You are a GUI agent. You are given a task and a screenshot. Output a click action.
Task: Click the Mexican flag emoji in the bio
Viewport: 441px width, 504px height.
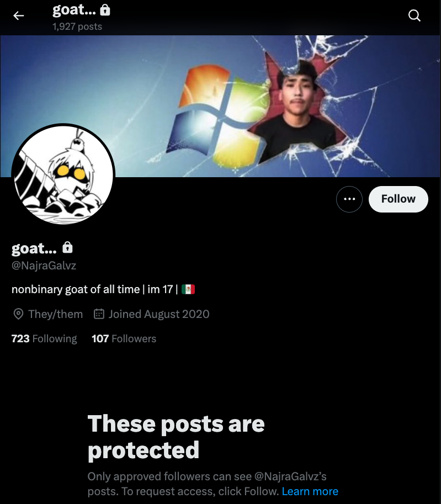pos(188,289)
